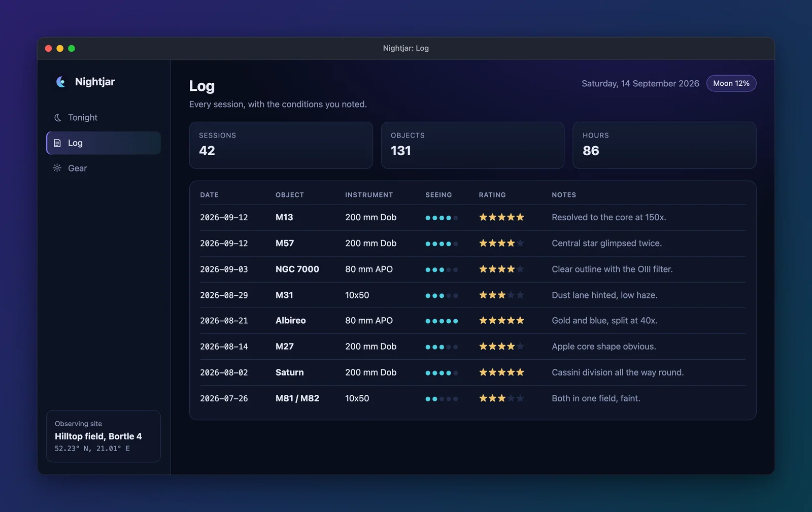Image resolution: width=812 pixels, height=512 pixels.
Task: Click the seeing dots in the M31 row
Action: pyautogui.click(x=442, y=295)
